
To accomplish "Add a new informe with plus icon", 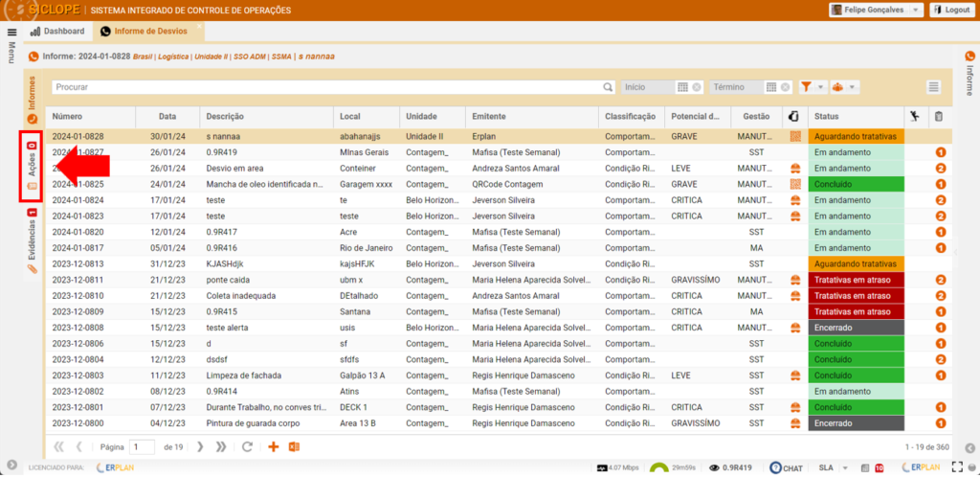I will [273, 446].
